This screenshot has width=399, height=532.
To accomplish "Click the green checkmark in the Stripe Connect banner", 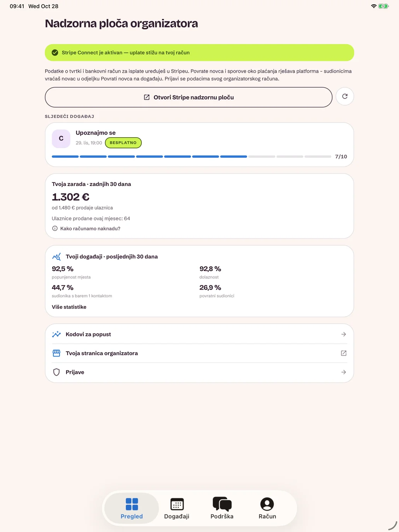I will coord(55,53).
